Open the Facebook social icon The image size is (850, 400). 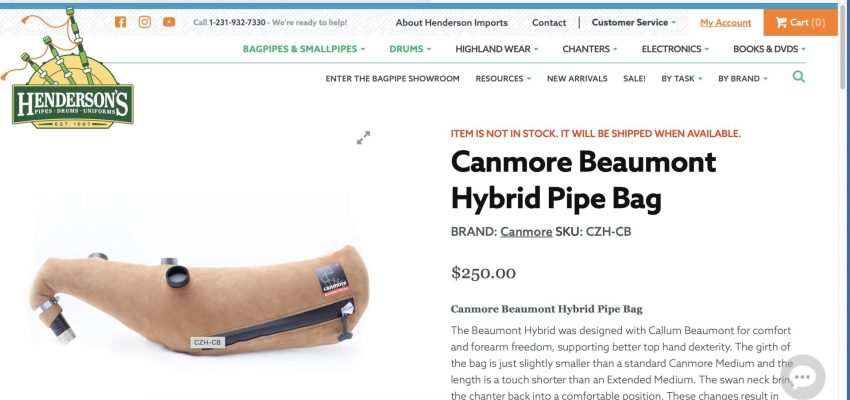click(120, 22)
